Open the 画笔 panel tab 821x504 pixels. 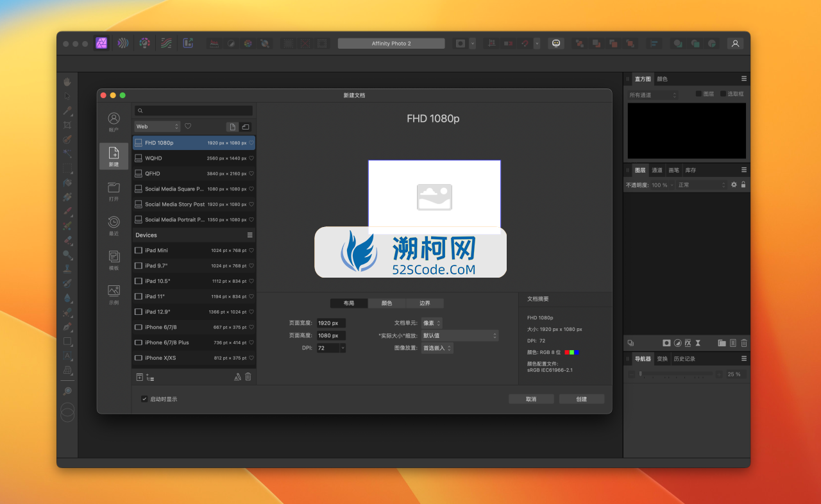click(x=673, y=171)
